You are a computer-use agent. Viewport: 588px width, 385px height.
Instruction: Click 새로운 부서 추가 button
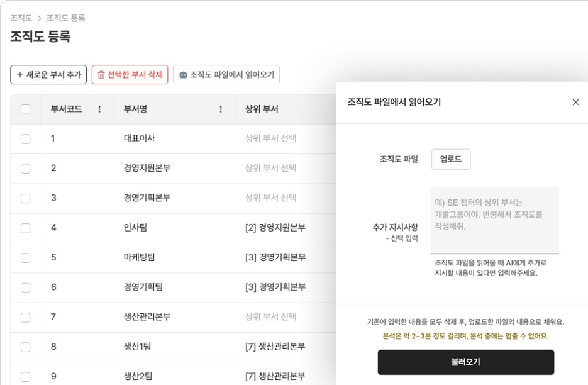point(48,75)
